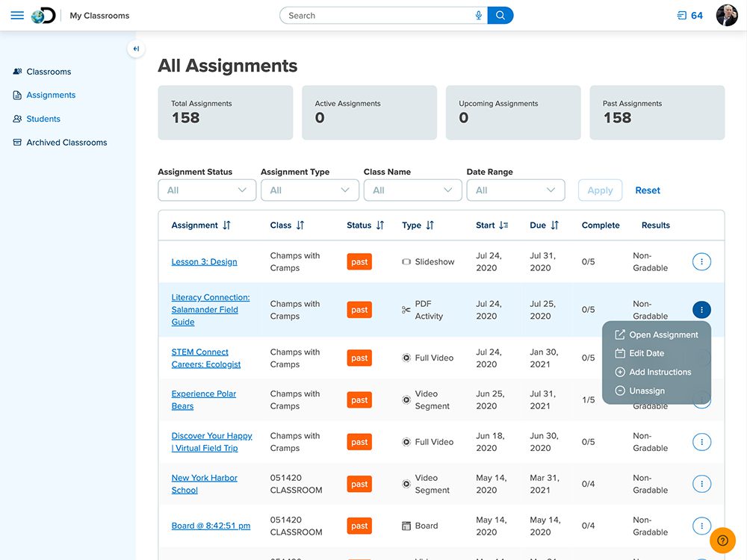Expand the Assignment Type dropdown
The width and height of the screenshot is (747, 560).
coord(310,190)
